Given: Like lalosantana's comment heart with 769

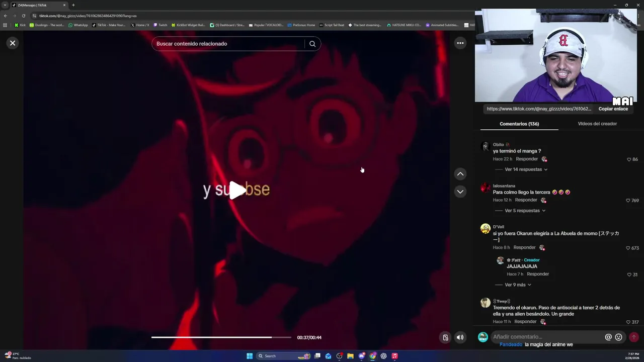Looking at the screenshot, I should (x=628, y=201).
